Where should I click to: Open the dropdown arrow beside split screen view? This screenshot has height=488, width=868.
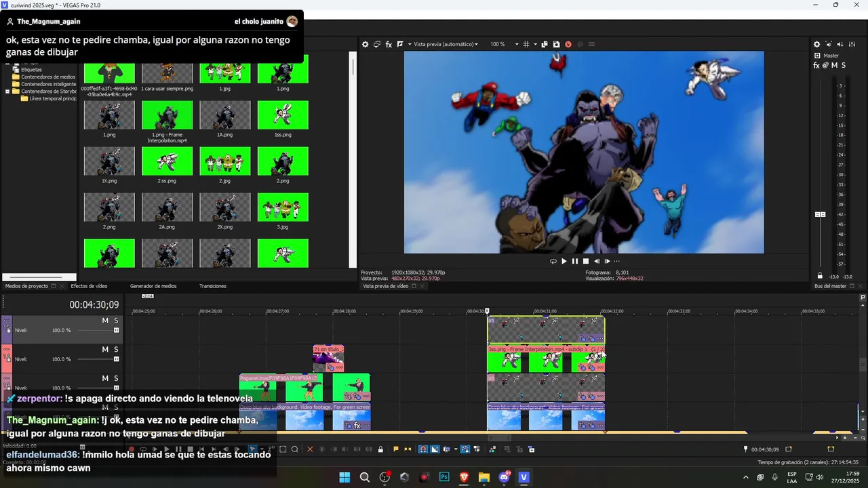[409, 44]
